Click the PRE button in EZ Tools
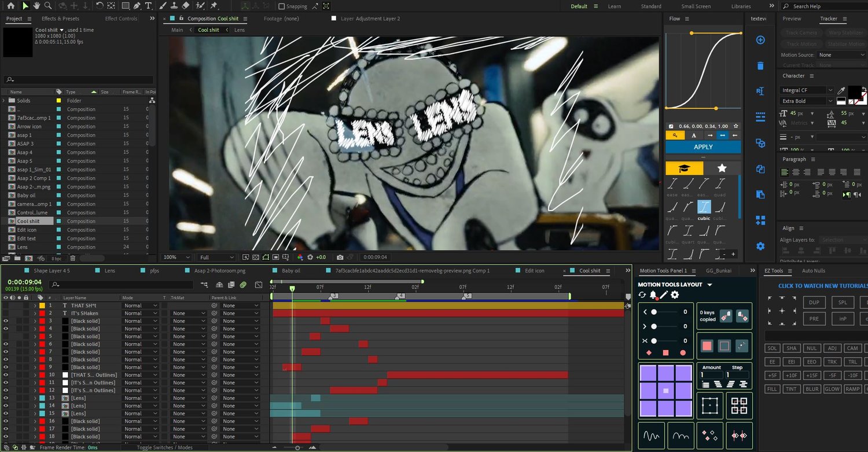The height and width of the screenshot is (452, 868). [814, 318]
